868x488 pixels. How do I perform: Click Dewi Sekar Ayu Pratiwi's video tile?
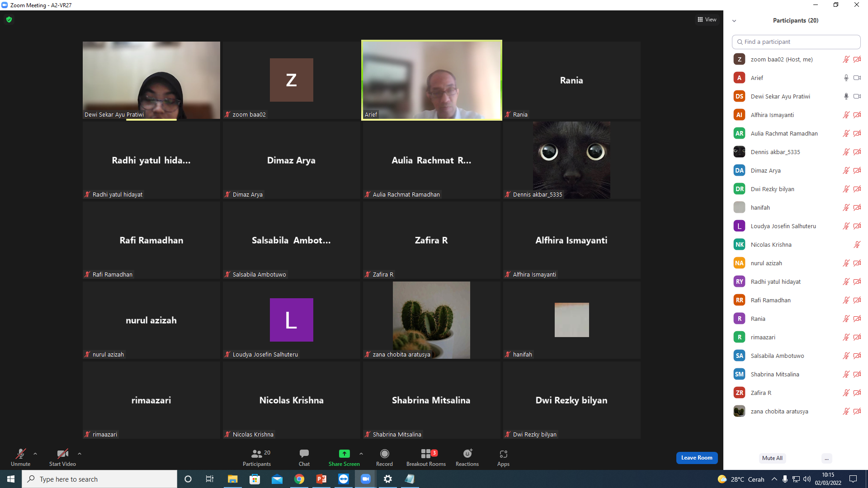[x=151, y=80]
